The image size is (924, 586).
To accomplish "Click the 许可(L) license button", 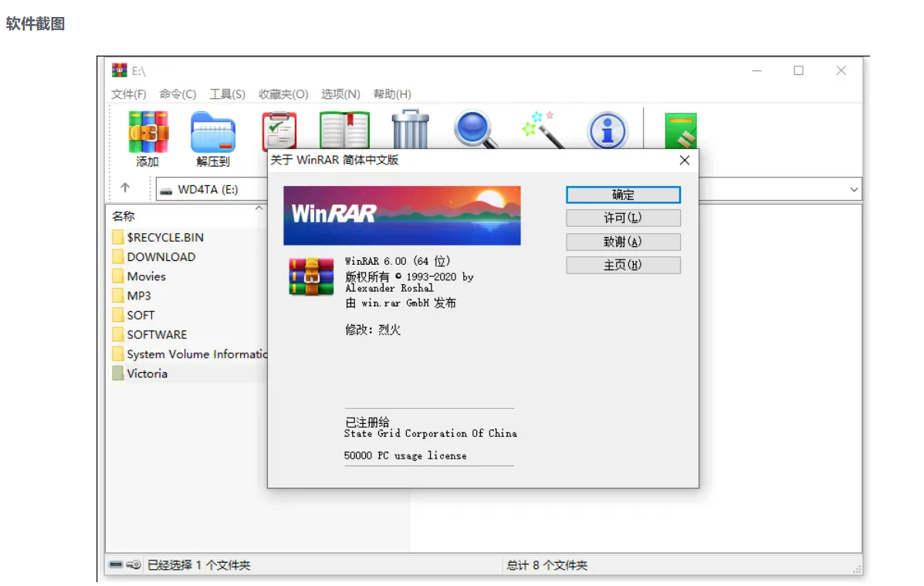I will coord(623,218).
